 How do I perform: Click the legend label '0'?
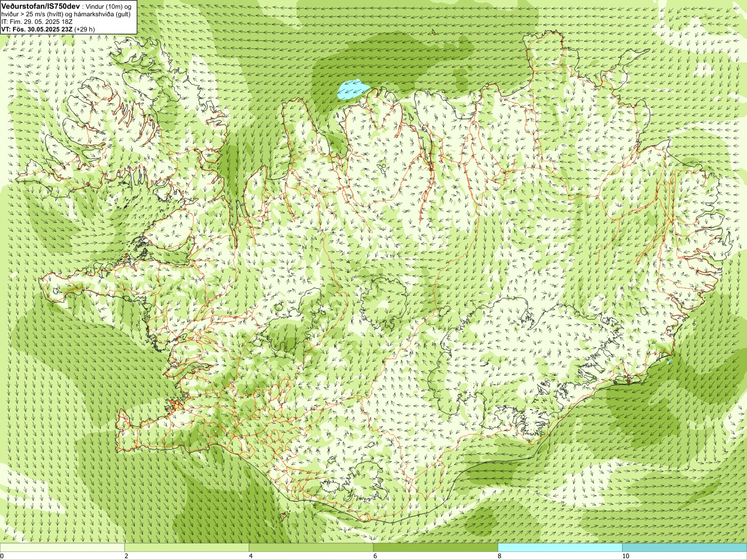[2, 556]
